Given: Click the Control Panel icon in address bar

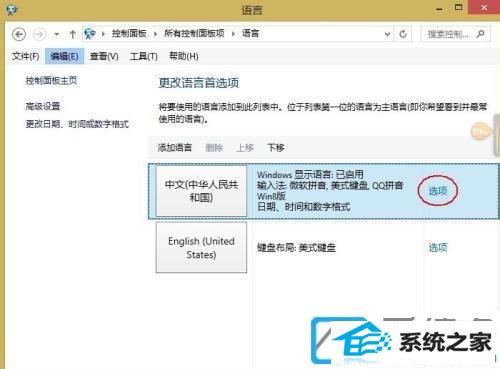Looking at the screenshot, I should click(90, 34).
